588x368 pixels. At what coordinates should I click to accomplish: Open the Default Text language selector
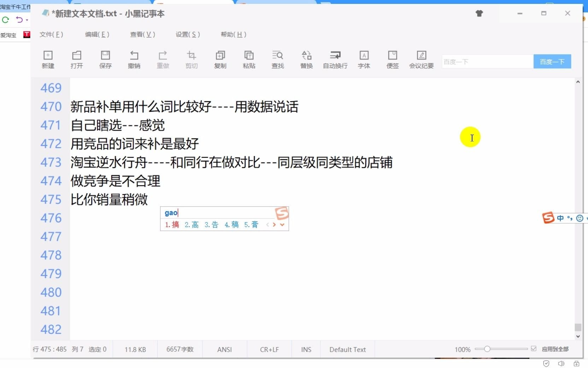pyautogui.click(x=347, y=350)
